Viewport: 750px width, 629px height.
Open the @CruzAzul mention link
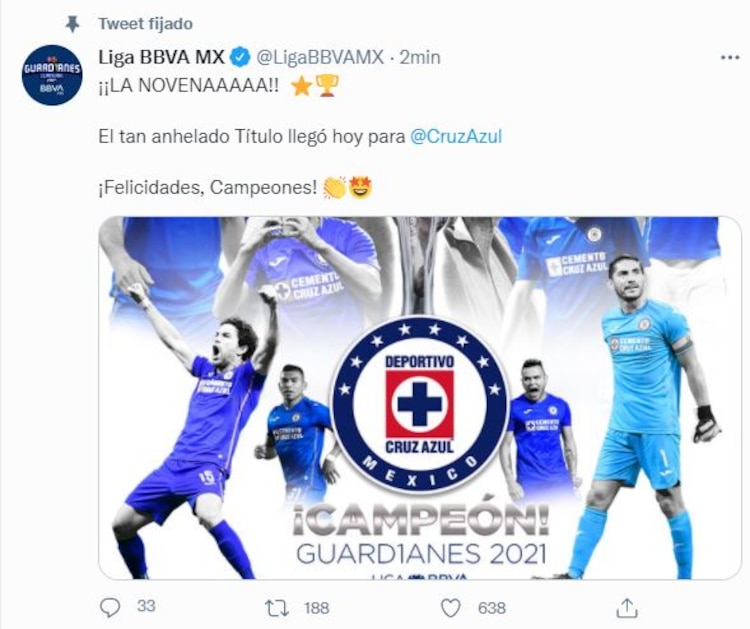[x=456, y=137]
